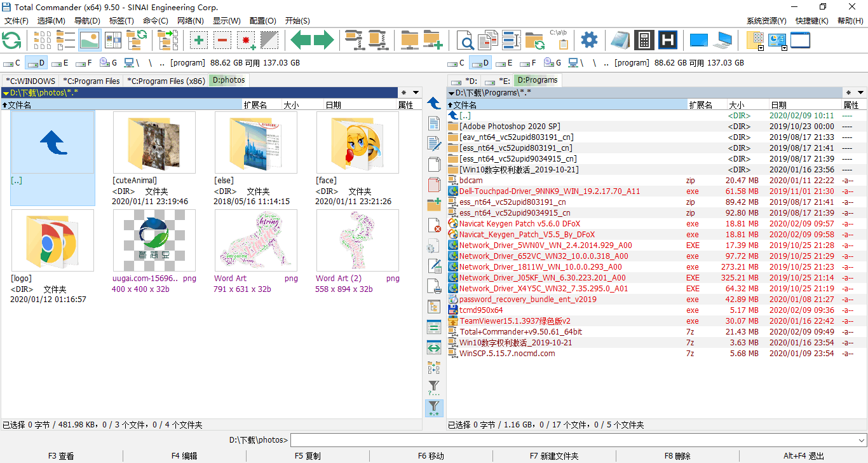Switch to the C:Program Files (x86) tab
Image resolution: width=868 pixels, height=463 pixels.
pyautogui.click(x=166, y=81)
